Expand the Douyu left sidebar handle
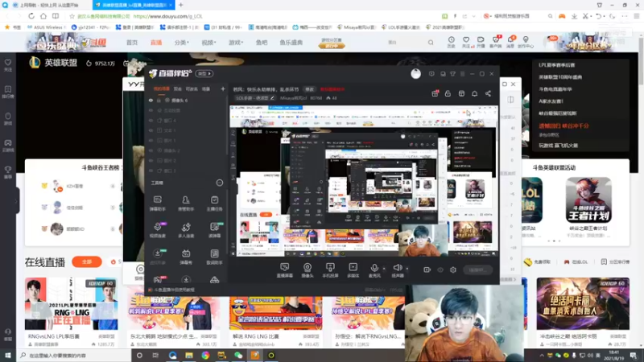This screenshot has height=362, width=644. coord(16,200)
